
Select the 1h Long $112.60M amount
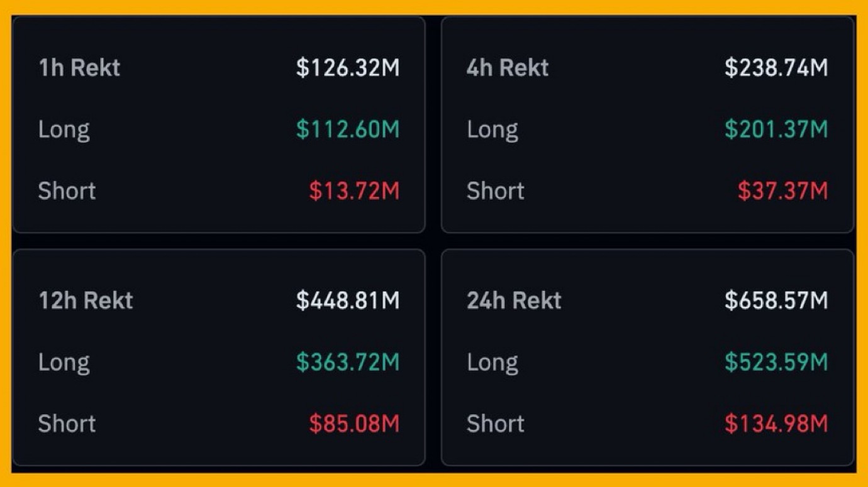[348, 129]
